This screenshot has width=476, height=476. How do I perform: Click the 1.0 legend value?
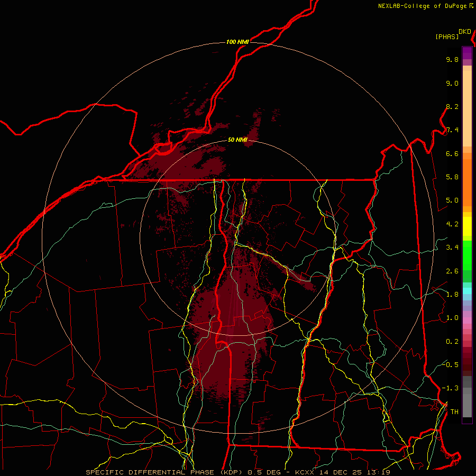pyautogui.click(x=452, y=318)
